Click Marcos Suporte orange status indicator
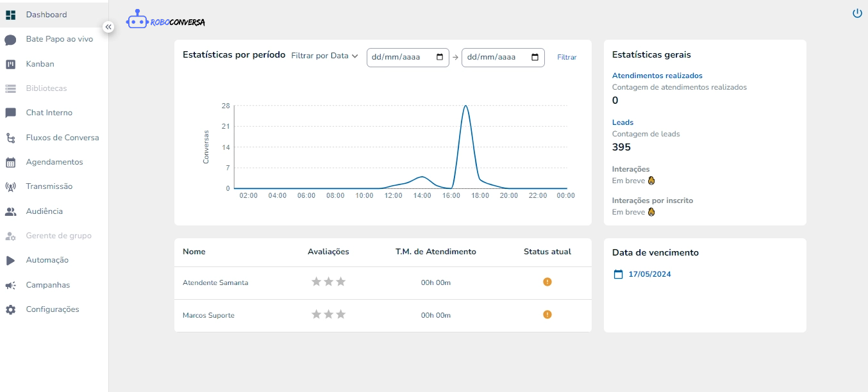Screen dimensions: 868x392 coord(547,314)
